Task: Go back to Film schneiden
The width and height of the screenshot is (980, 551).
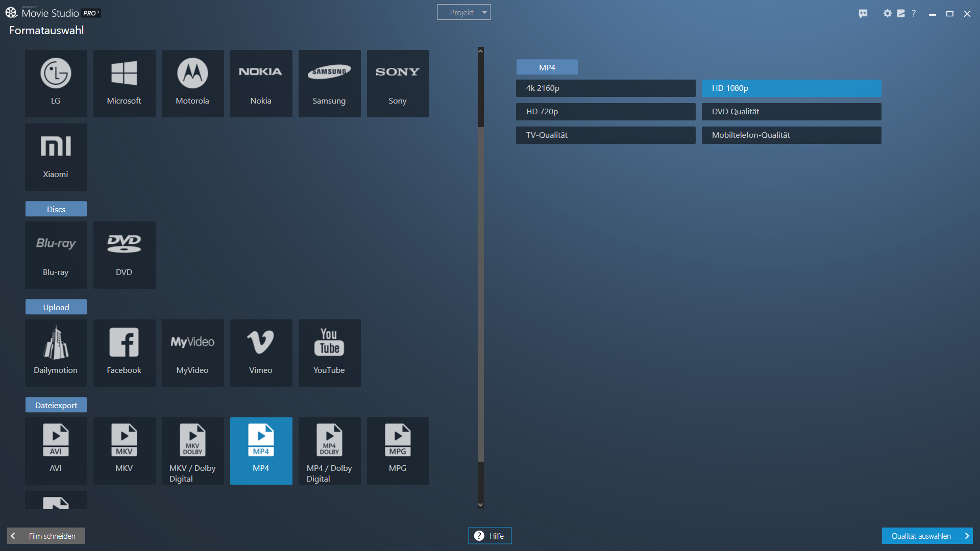Action: point(46,536)
